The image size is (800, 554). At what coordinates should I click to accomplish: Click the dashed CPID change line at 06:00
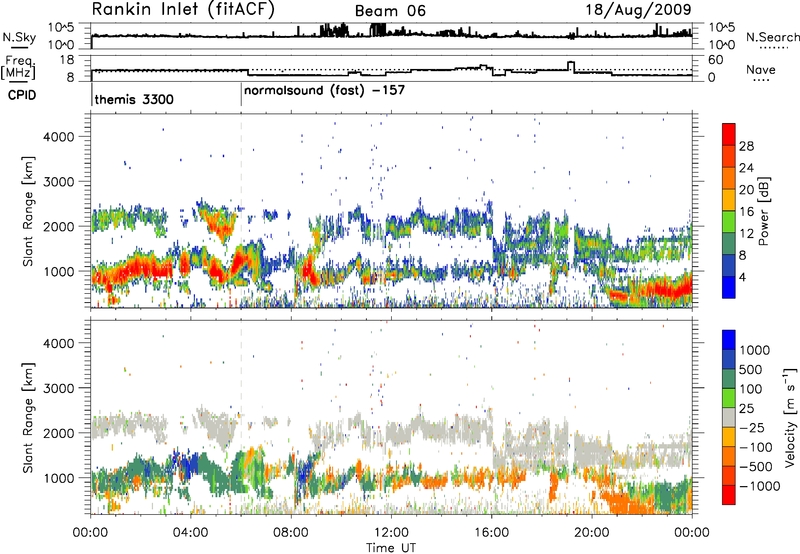(241, 211)
